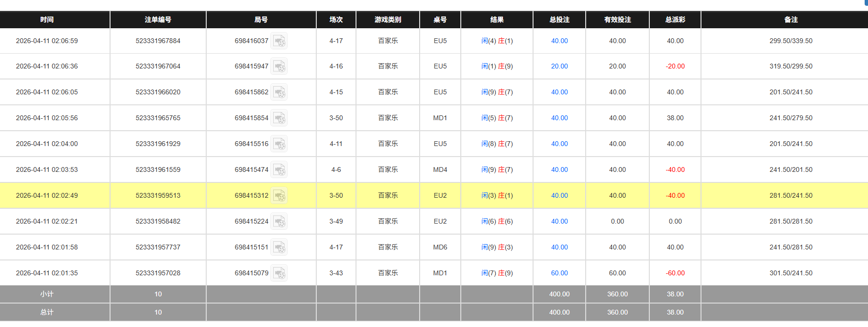The image size is (868, 327).
Task: Select order number 523331967064
Action: coord(158,67)
